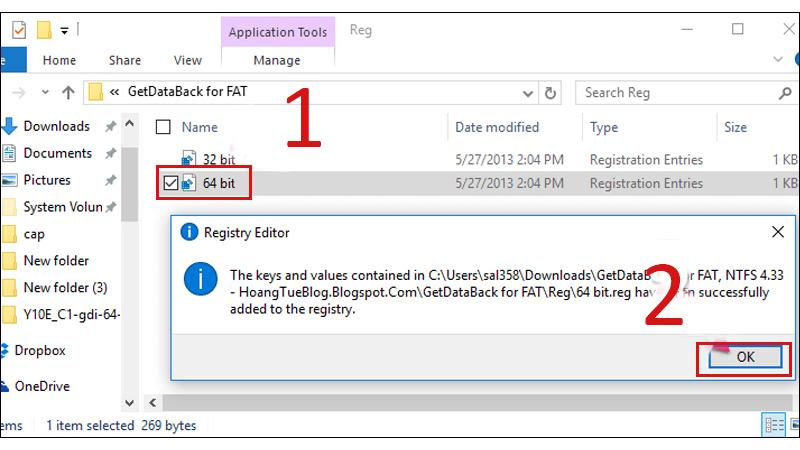Screen dimensions: 800x450
Task: Open the Application Tools contextual tab
Action: pos(278,32)
